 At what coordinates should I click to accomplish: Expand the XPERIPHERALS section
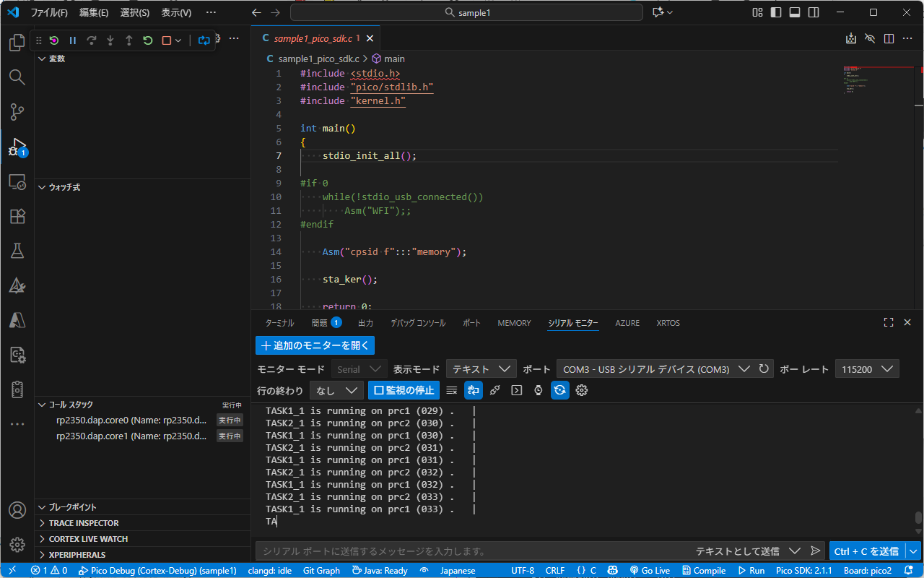point(77,555)
